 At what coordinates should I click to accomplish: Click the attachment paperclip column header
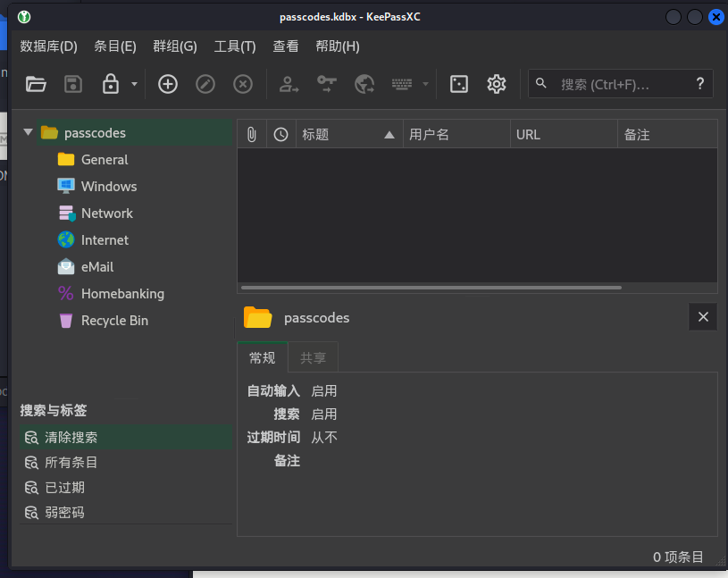[252, 135]
